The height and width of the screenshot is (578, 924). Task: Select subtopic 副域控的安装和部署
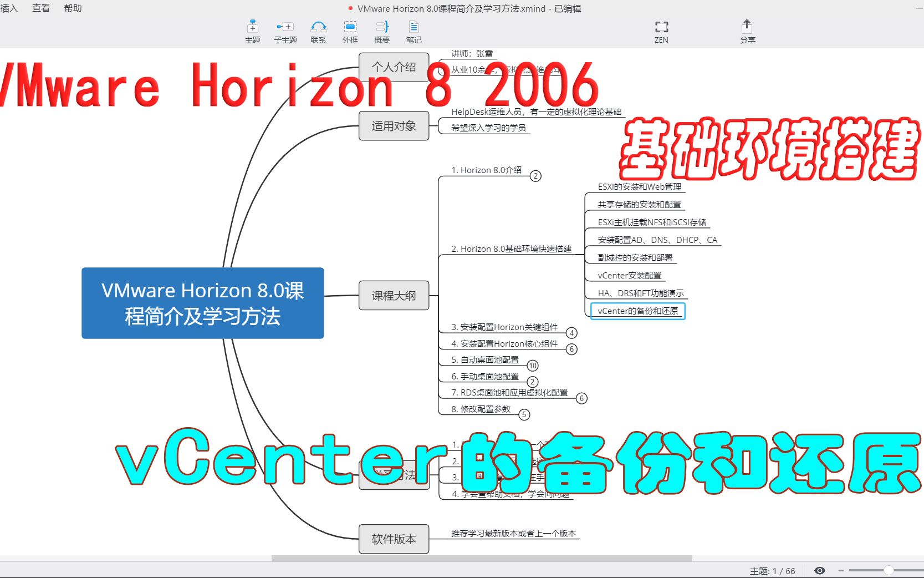point(635,258)
